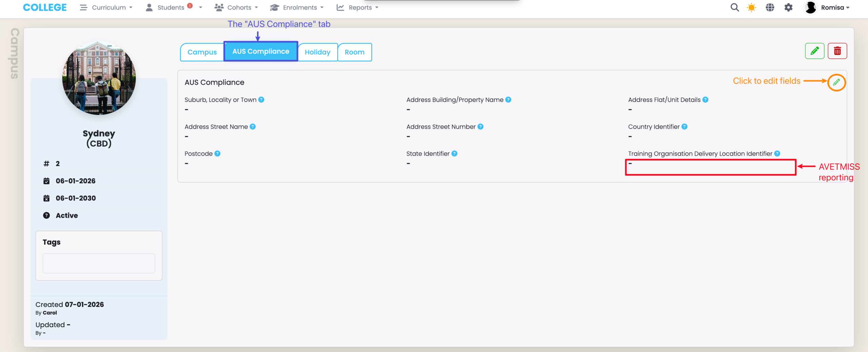Click the green pencil edit campus button
The height and width of the screenshot is (352, 868).
coord(814,51)
